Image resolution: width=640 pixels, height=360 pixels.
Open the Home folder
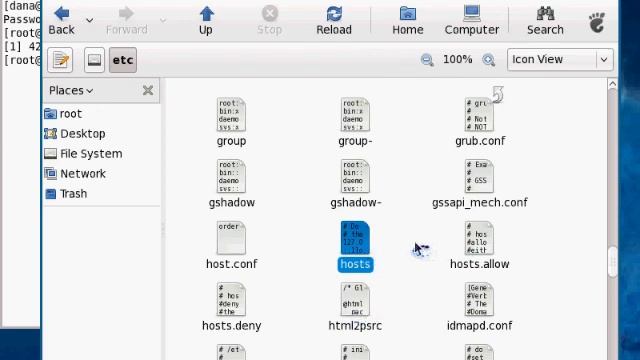[408, 21]
